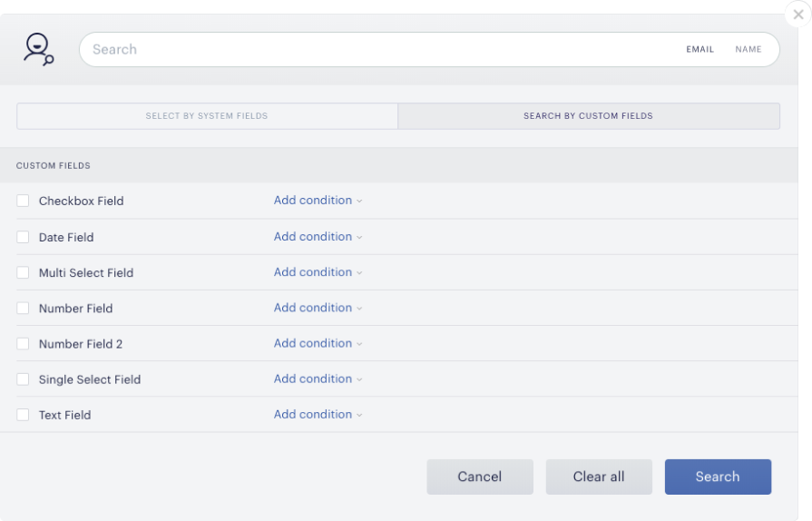Expand Add condition for Multi Select Field
Viewport: 812px width, 521px height.
pyautogui.click(x=318, y=272)
